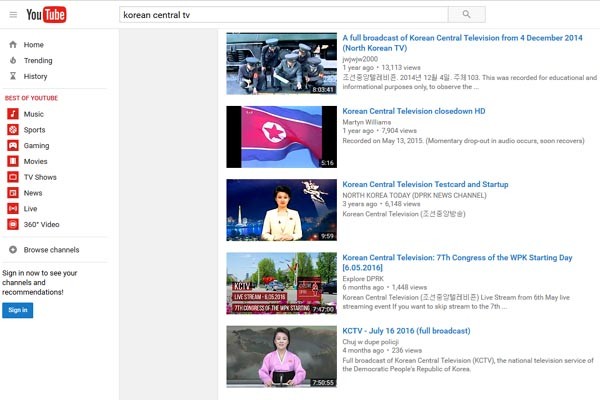The height and width of the screenshot is (400, 600).
Task: Open Testcard and Startup video thumbnail
Action: (x=282, y=210)
